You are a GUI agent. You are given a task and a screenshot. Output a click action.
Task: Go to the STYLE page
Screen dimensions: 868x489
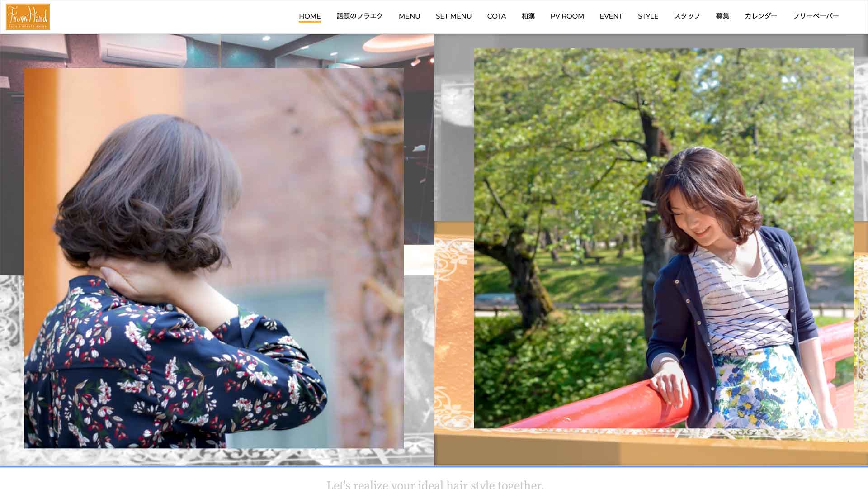click(648, 16)
